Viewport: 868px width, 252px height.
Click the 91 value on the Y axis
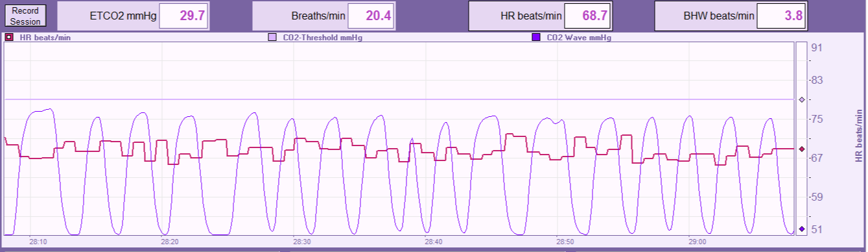pos(817,48)
